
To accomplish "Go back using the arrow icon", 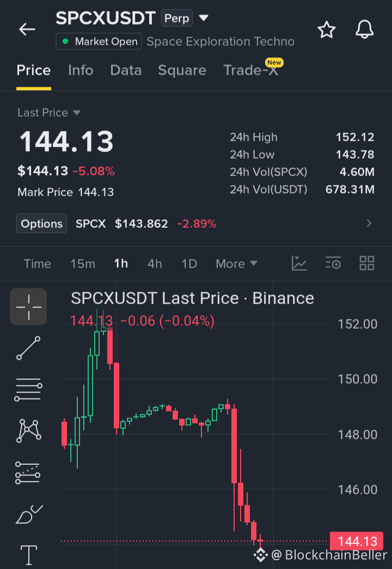I will (x=27, y=29).
